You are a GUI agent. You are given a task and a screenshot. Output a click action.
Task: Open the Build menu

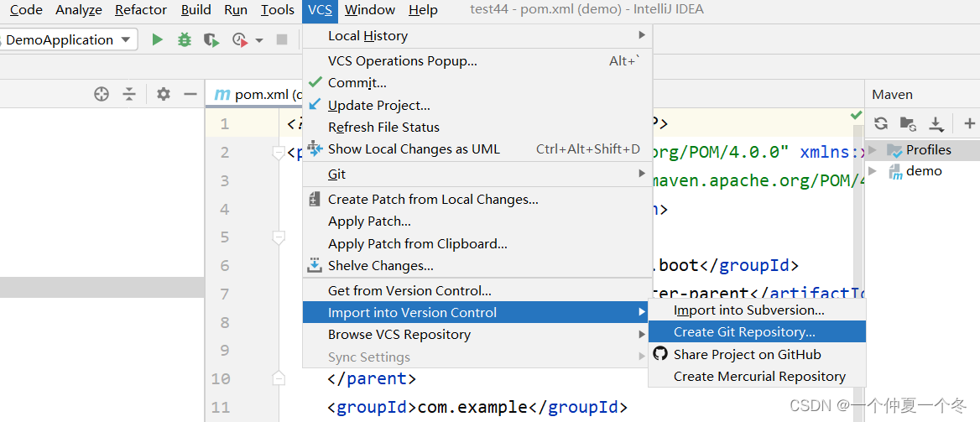(x=195, y=10)
